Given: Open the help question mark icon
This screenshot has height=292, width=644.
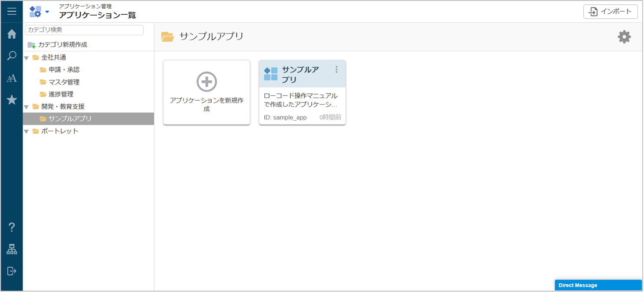Looking at the screenshot, I should 12,227.
